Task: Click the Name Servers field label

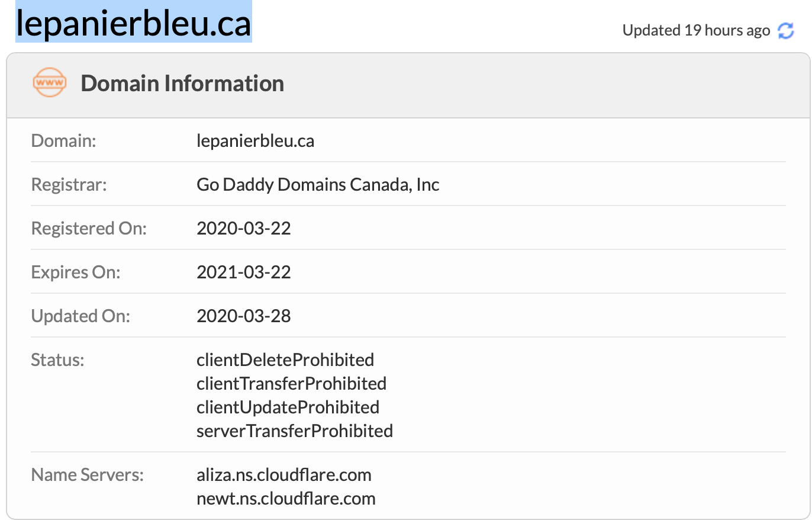Action: point(88,475)
